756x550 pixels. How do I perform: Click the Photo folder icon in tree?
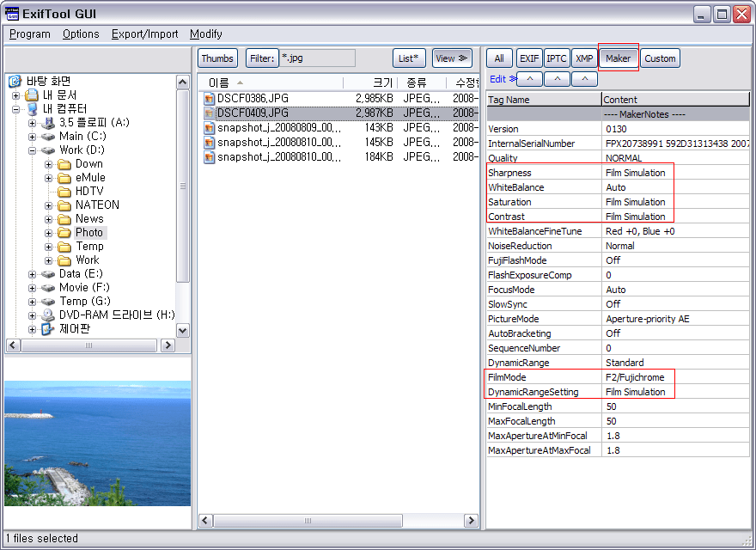(64, 233)
